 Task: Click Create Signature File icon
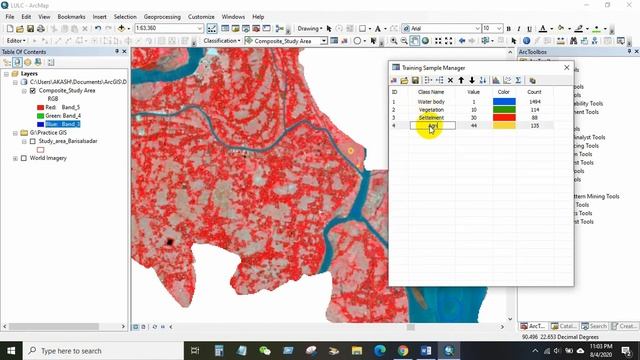tap(532, 80)
